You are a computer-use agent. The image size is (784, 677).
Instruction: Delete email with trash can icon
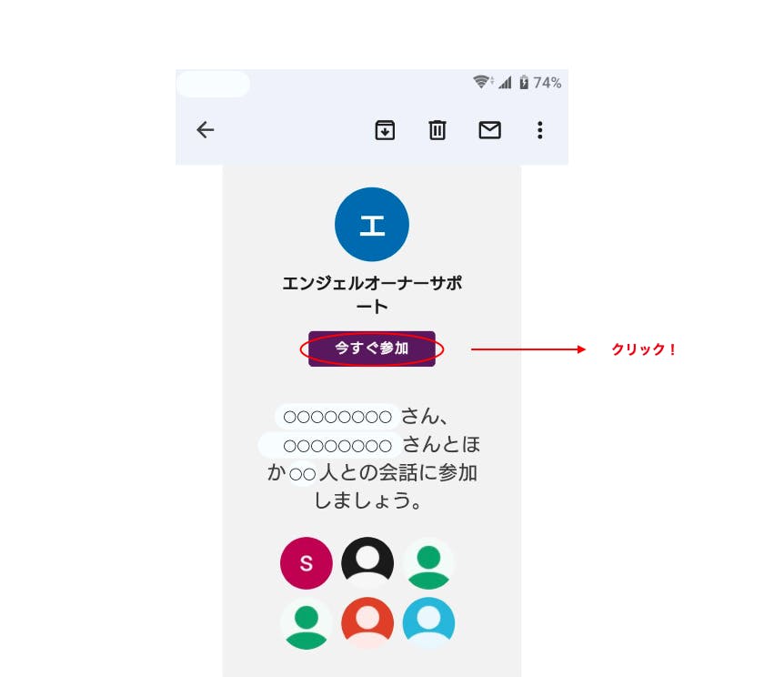click(x=437, y=130)
